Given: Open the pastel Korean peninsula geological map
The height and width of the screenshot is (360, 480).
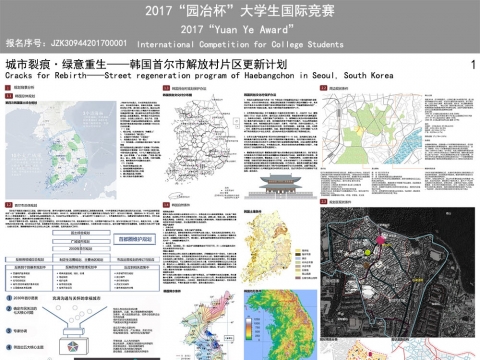Looking at the screenshot, I should pos(207,326).
